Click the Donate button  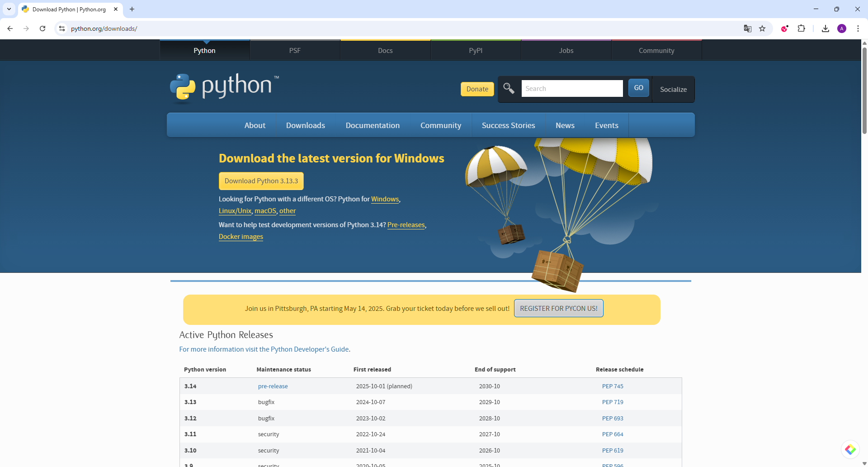[x=477, y=89]
